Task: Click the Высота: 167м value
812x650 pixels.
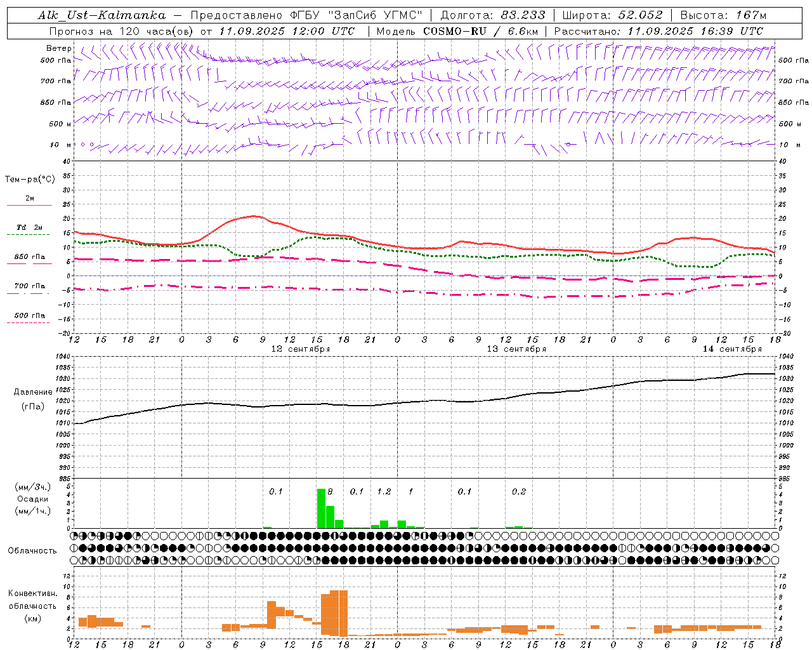Action: 723,15
